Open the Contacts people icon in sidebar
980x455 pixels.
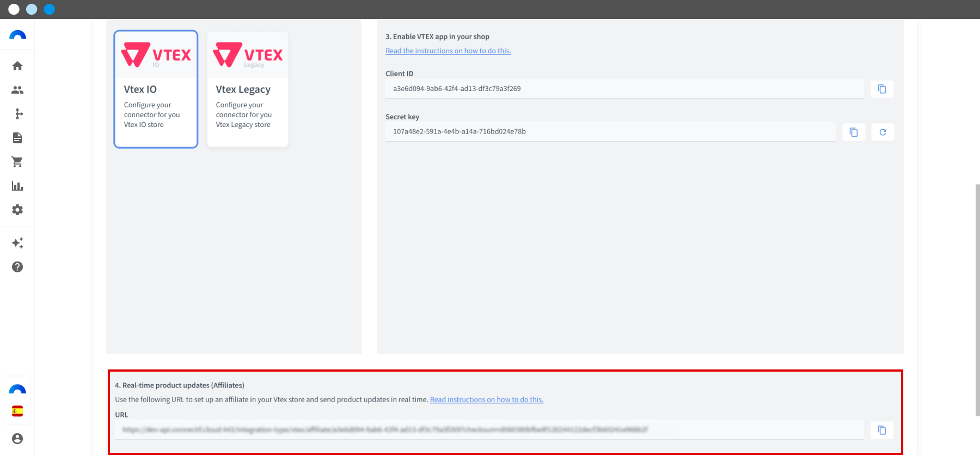(x=17, y=90)
